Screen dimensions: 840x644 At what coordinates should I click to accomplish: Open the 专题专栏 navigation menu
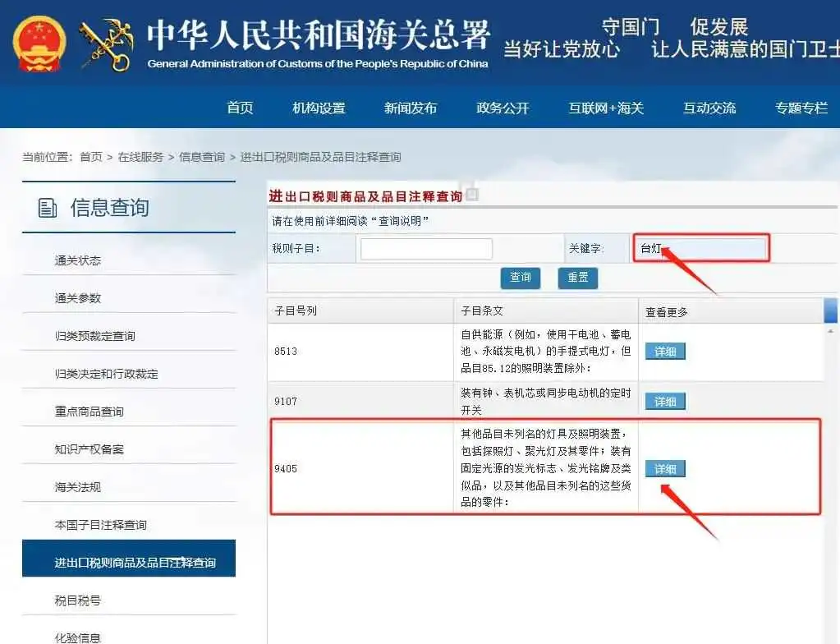point(801,108)
